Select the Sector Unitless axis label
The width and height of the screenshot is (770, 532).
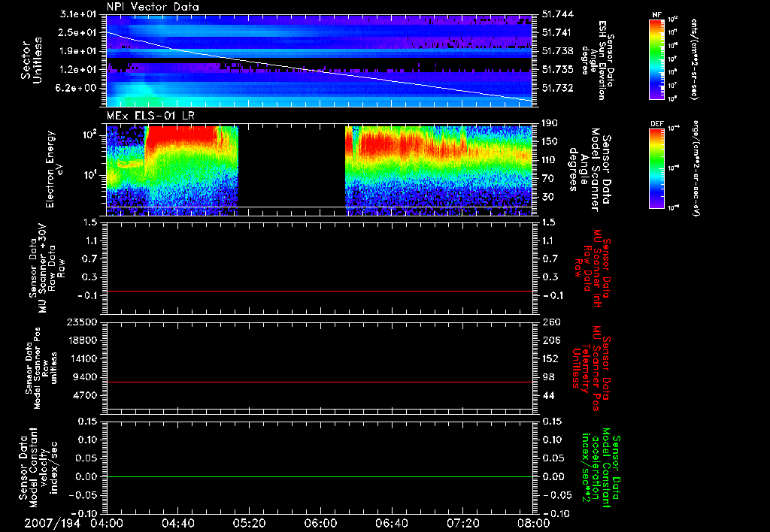tap(32, 60)
